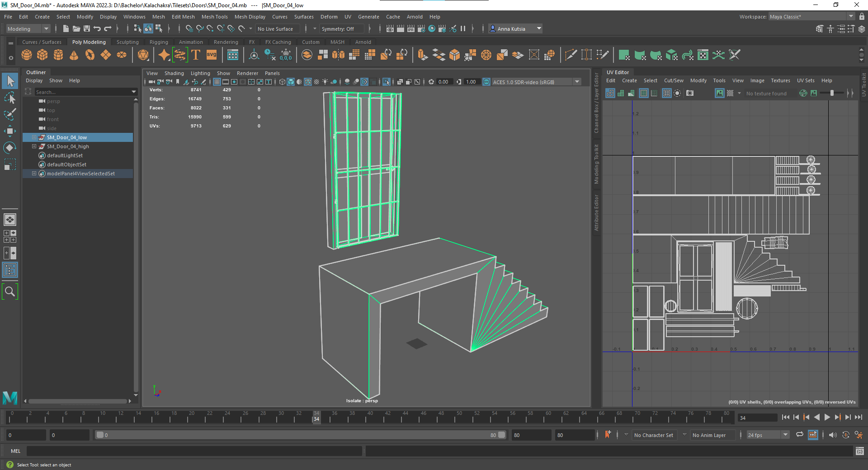Image resolution: width=868 pixels, height=470 pixels.
Task: Toggle wireframe on shaded in viewport
Action: click(308, 82)
